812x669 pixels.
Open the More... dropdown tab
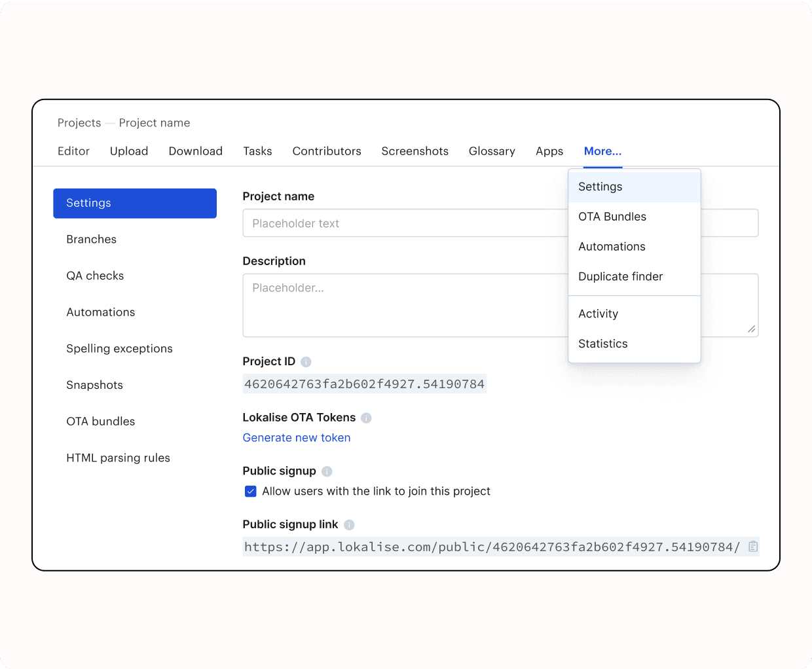(602, 151)
